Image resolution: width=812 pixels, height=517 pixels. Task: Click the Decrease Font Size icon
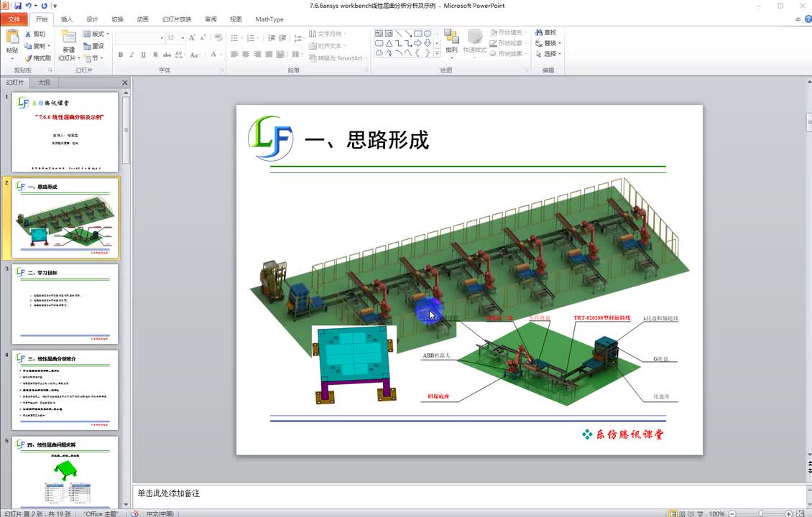pyautogui.click(x=203, y=38)
